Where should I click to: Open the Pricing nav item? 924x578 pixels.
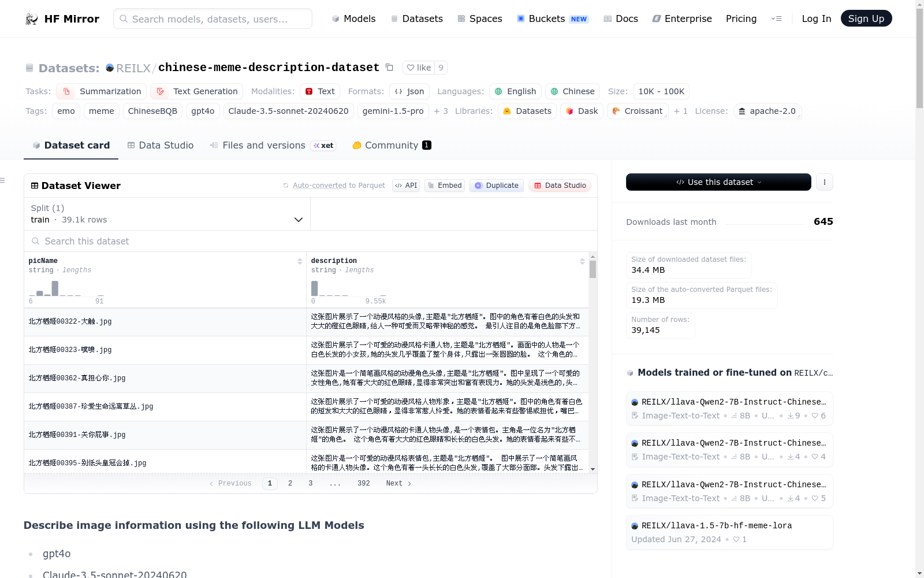click(741, 19)
